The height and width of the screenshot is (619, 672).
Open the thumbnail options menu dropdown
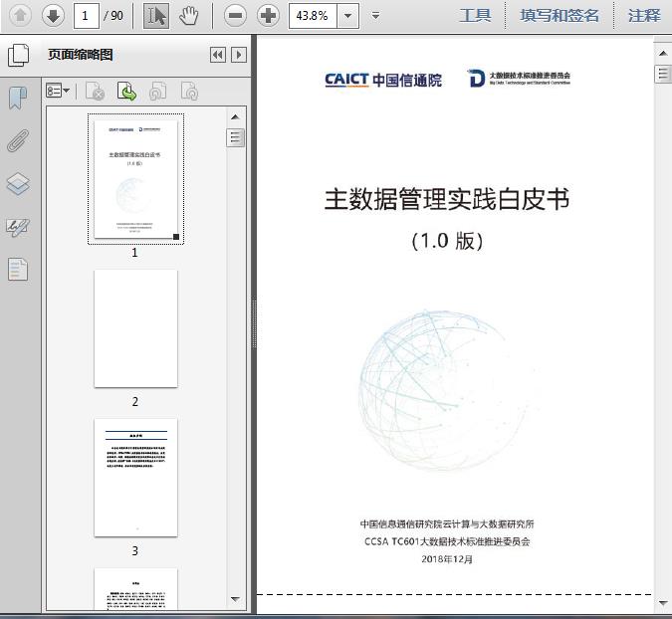(58, 91)
